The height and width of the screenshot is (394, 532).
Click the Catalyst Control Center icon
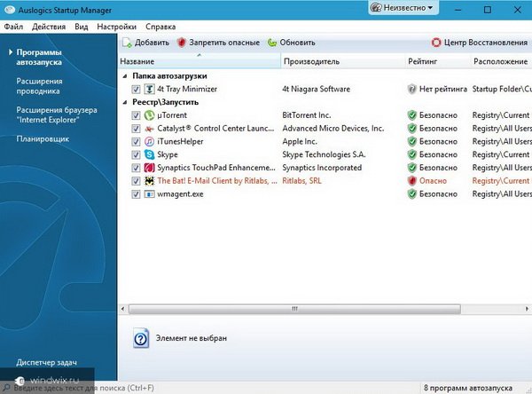[149, 129]
